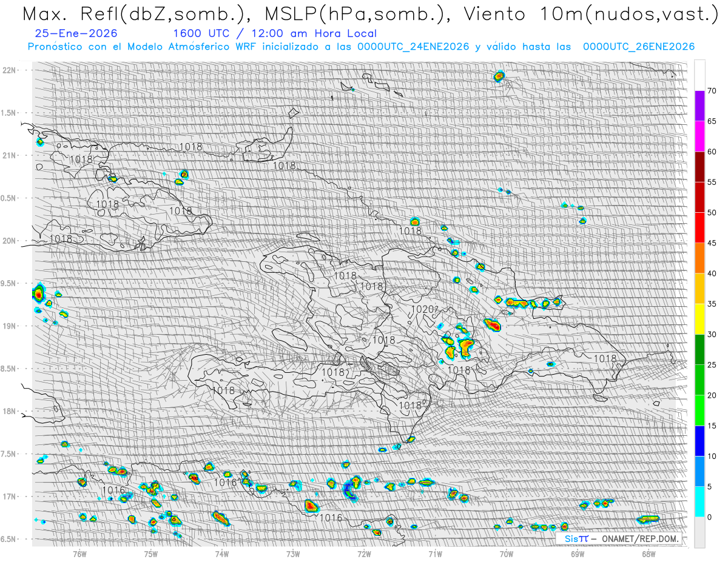The height and width of the screenshot is (562, 728).
Task: Click the yellow 30–35 dBZ legend swatch
Action: [x=699, y=319]
